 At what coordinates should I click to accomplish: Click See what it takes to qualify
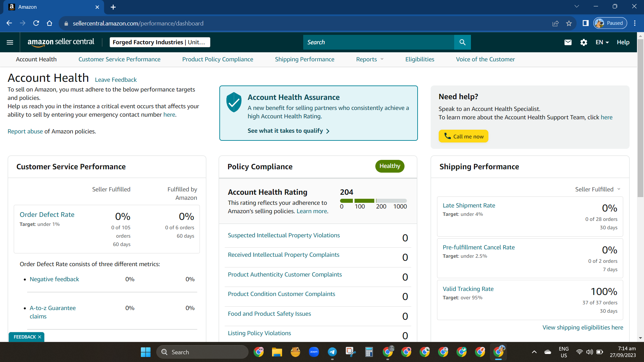(x=288, y=131)
